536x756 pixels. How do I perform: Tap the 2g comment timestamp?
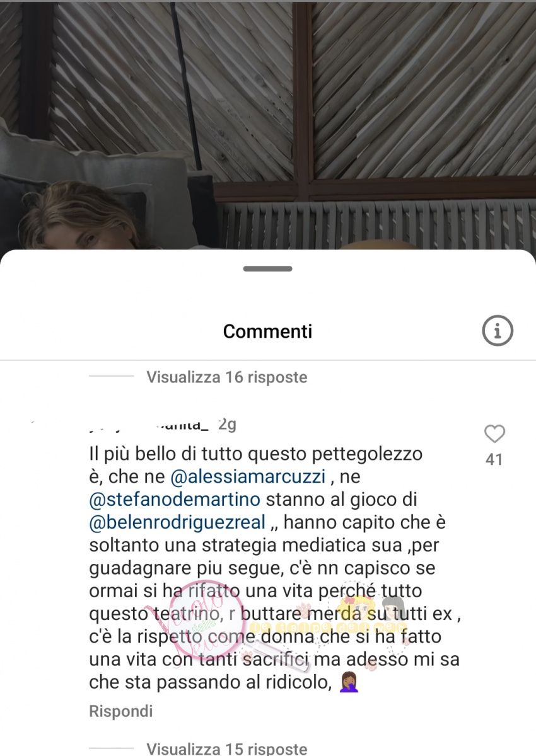click(227, 425)
